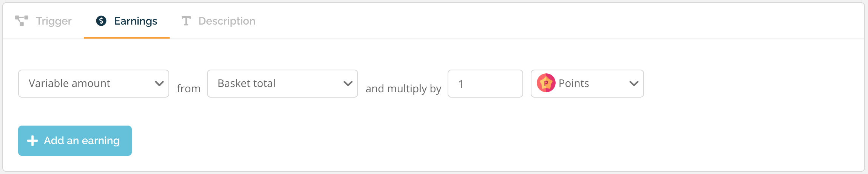This screenshot has height=174, width=868.
Task: Click the number 1 in multiplier box
Action: (461, 84)
